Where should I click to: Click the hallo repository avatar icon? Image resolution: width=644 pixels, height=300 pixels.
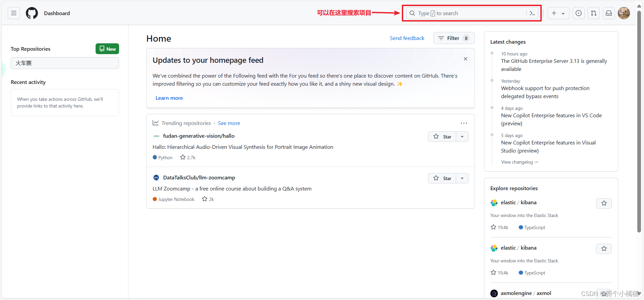pyautogui.click(x=156, y=136)
